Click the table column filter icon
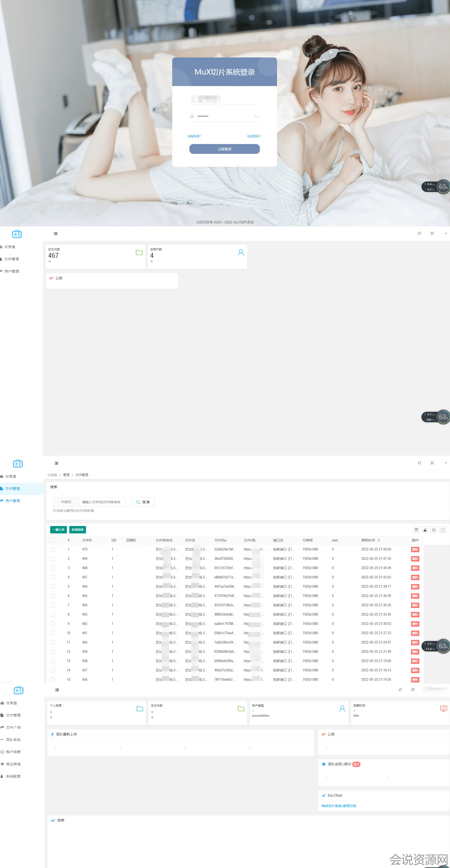The height and width of the screenshot is (868, 450). point(416,530)
